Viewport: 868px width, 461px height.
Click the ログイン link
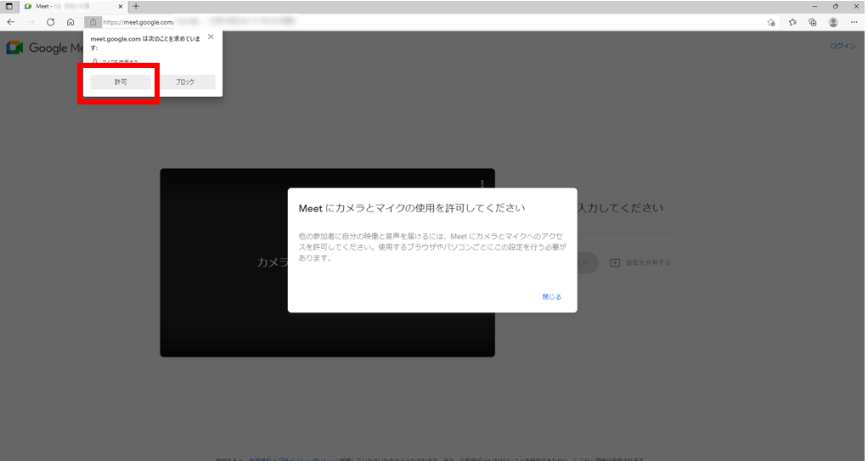click(x=843, y=46)
